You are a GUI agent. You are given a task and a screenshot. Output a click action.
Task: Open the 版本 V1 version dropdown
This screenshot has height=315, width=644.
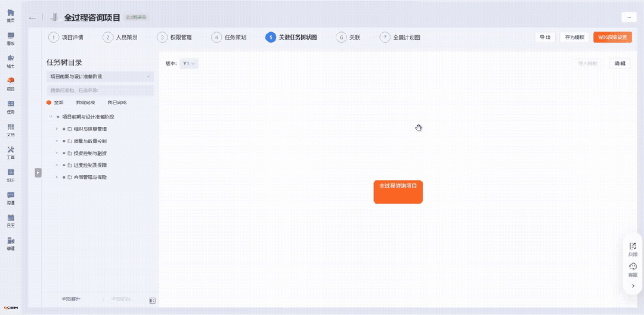[x=189, y=64]
